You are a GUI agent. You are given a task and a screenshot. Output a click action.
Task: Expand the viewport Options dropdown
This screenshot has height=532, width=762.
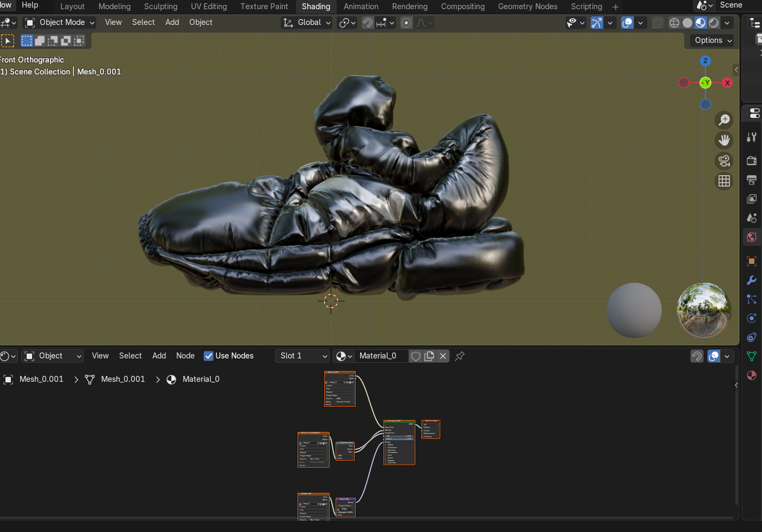coord(713,40)
